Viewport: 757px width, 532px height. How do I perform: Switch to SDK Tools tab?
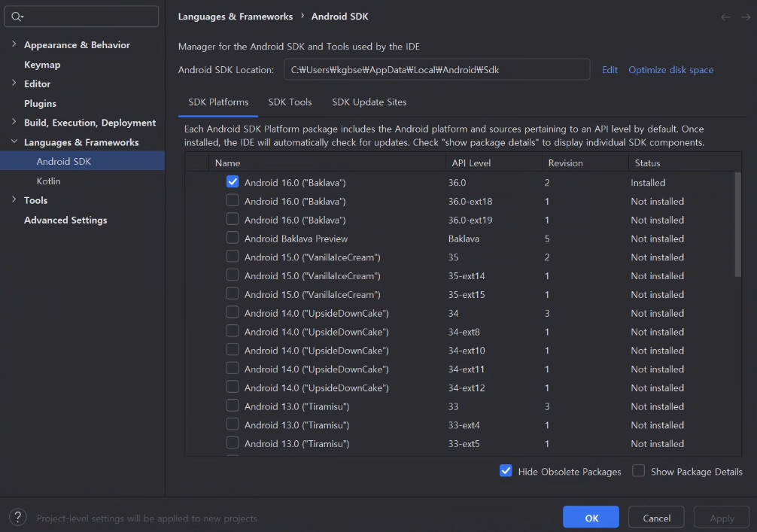point(290,102)
